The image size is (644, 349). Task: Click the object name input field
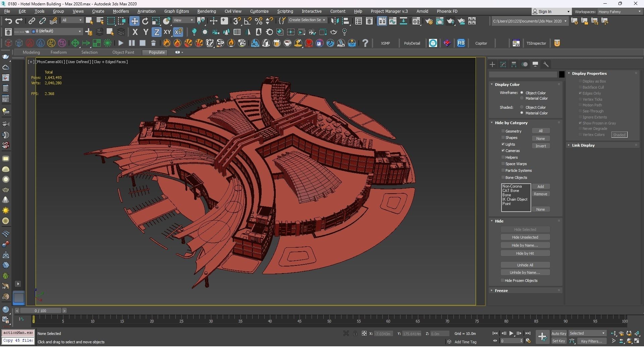pyautogui.click(x=523, y=74)
